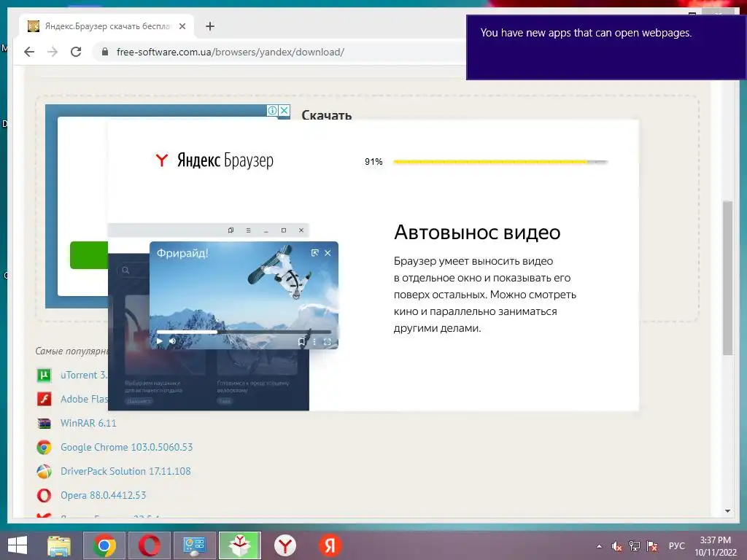Click the scrollbar down arrow

[x=727, y=511]
